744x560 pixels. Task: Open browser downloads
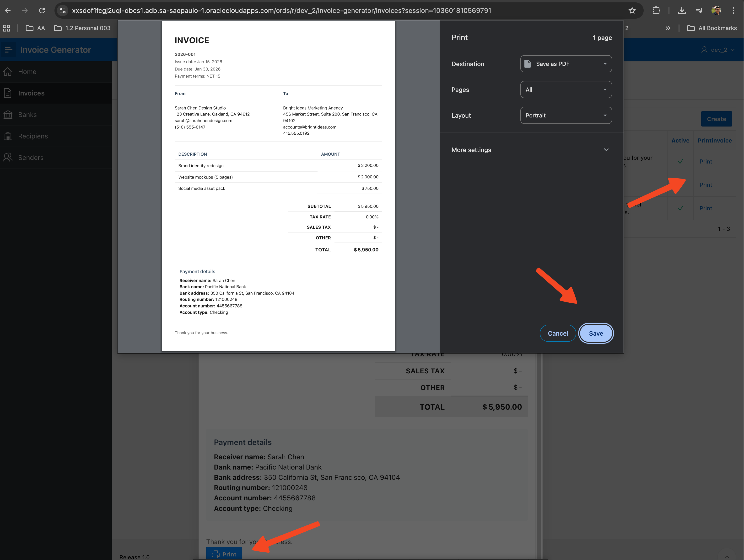[x=682, y=11]
